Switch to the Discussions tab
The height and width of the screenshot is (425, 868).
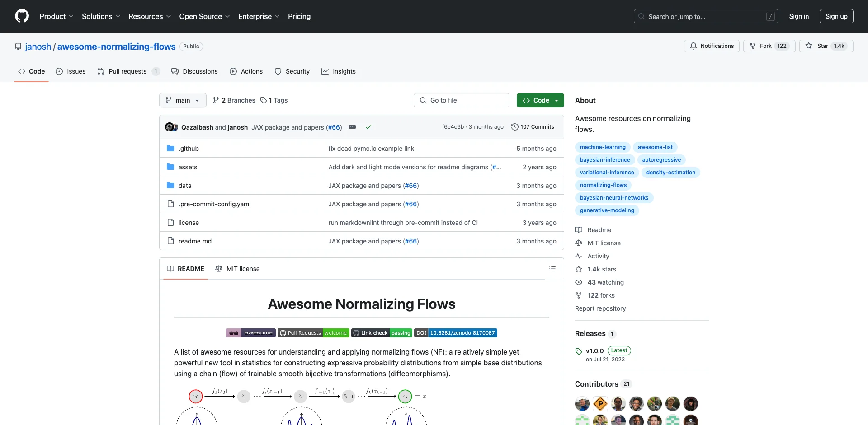click(x=194, y=71)
